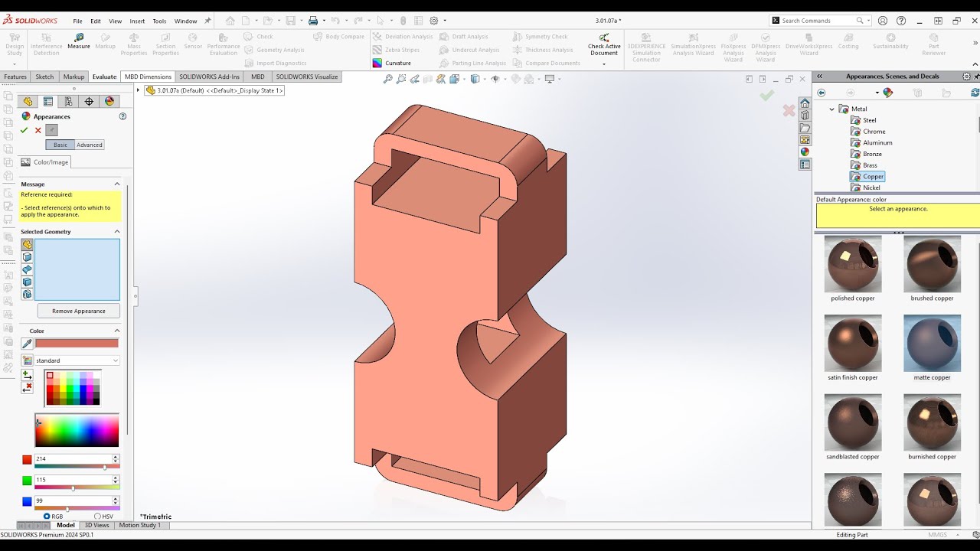Cancel appearance with the red X
This screenshot has height=551, width=980.
pos(38,130)
